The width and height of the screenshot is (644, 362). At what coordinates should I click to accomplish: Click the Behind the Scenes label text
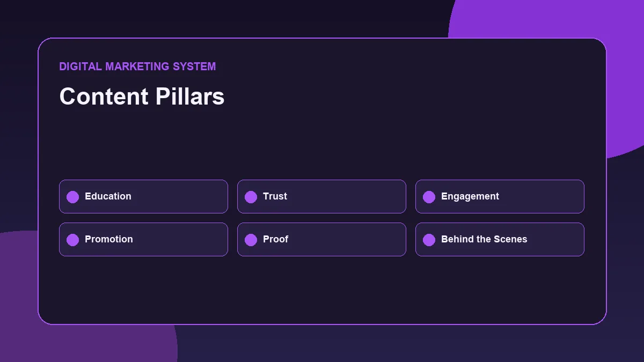point(484,239)
